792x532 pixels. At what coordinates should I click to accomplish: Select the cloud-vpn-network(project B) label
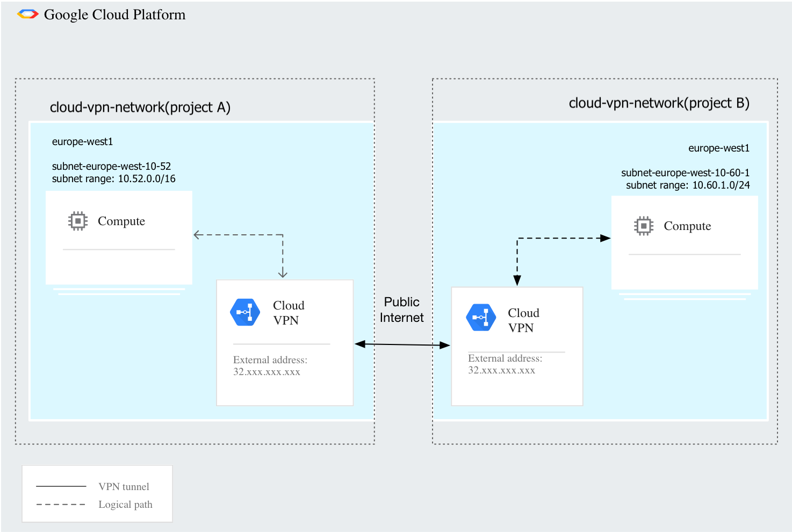pyautogui.click(x=659, y=103)
